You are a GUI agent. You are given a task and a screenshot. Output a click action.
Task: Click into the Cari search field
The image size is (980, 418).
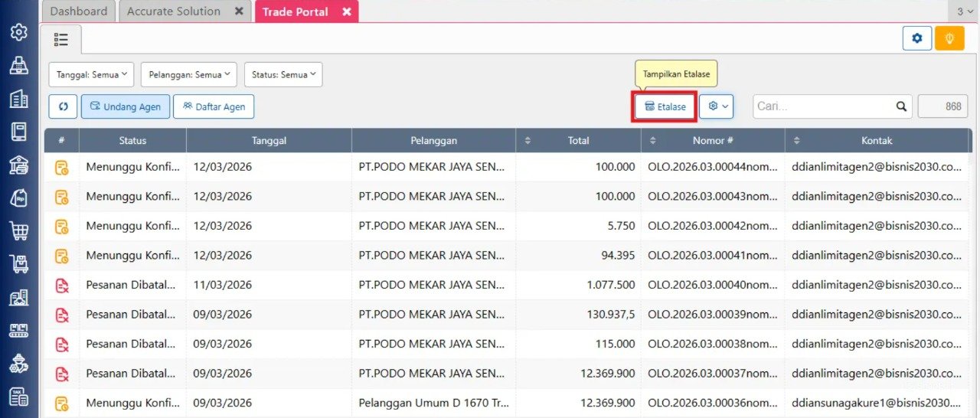point(822,106)
